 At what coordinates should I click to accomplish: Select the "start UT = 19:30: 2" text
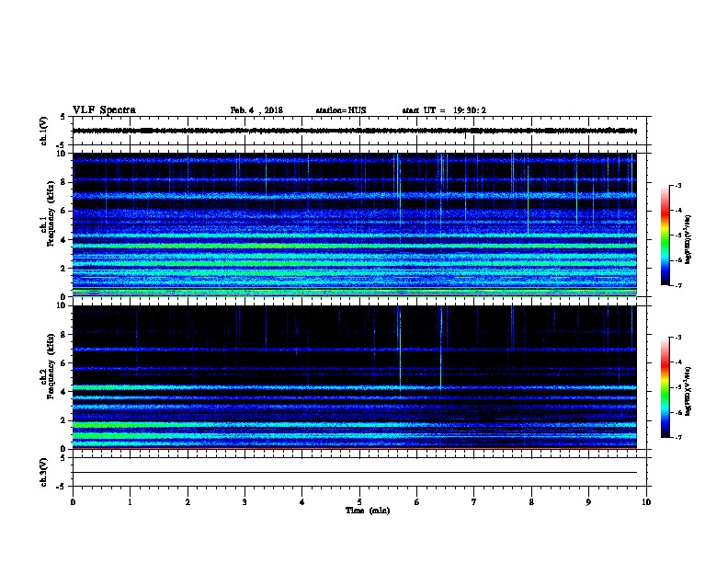(x=444, y=110)
